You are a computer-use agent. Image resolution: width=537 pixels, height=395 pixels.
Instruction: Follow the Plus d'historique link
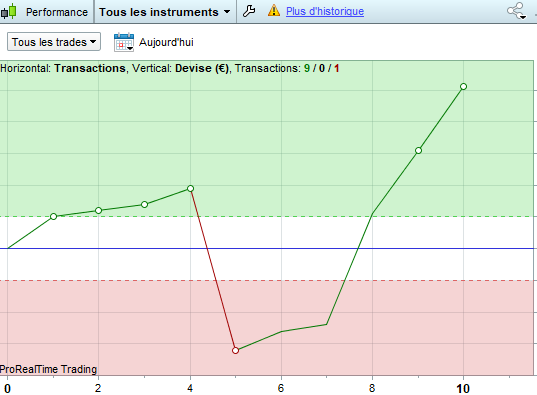click(x=325, y=11)
